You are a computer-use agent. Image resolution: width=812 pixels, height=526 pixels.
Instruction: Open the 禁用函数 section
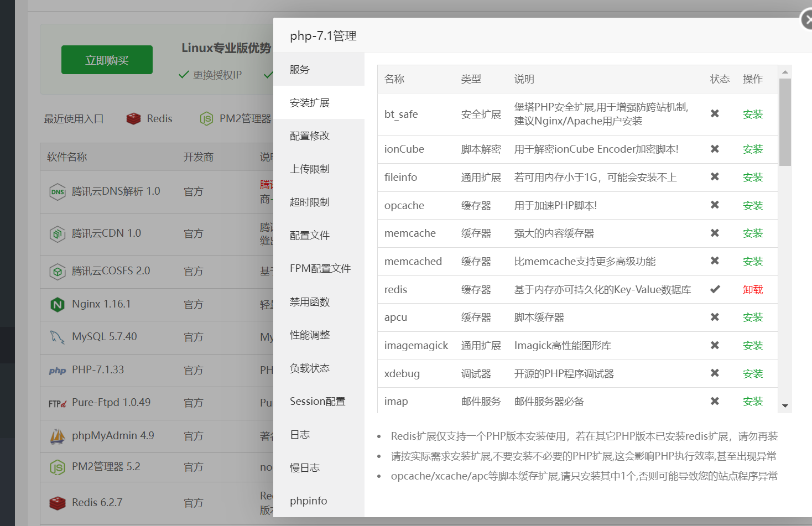(x=308, y=301)
